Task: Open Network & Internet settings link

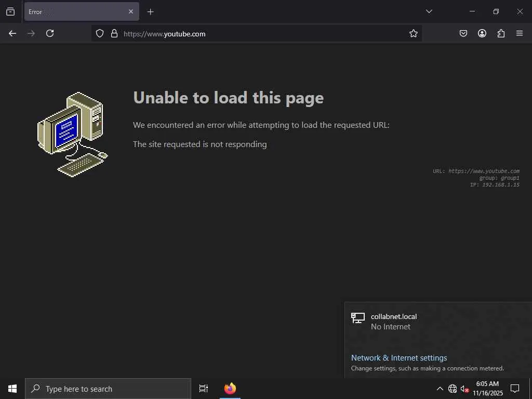Action: click(399, 357)
